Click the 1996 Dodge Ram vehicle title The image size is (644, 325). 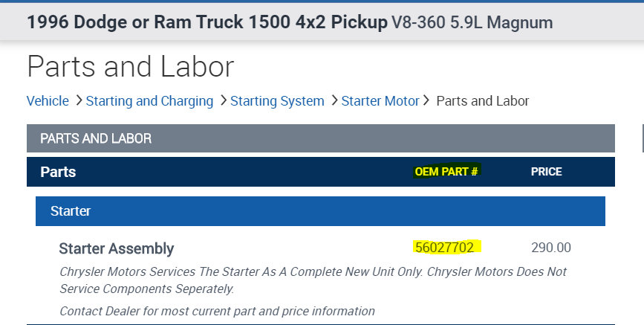[206, 22]
